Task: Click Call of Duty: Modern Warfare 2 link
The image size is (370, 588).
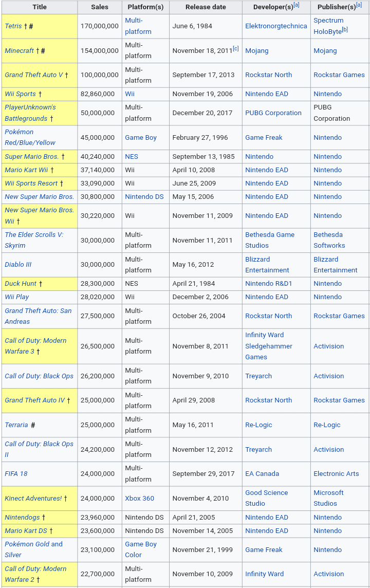Action: pos(35,574)
